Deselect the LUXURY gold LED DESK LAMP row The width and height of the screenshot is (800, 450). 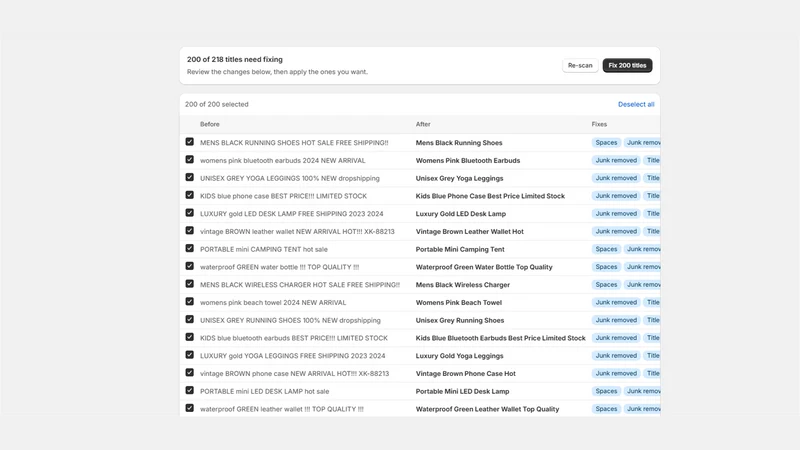coord(190,213)
